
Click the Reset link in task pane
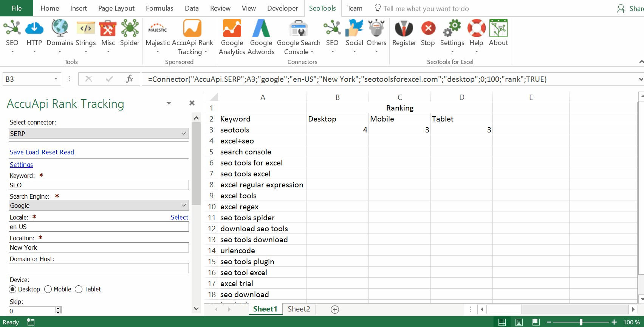[x=50, y=152]
